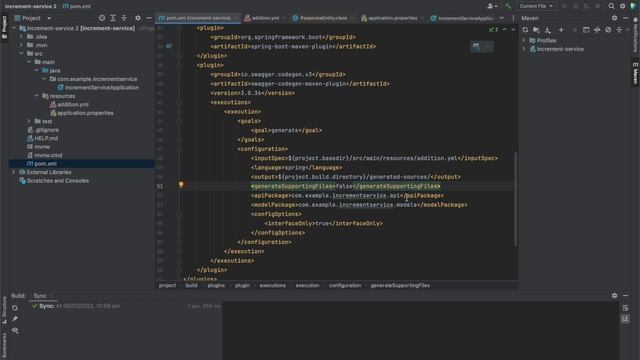The height and width of the screenshot is (360, 640).
Task: Toggle Skip Tests mode in Maven
Action: click(x=608, y=30)
